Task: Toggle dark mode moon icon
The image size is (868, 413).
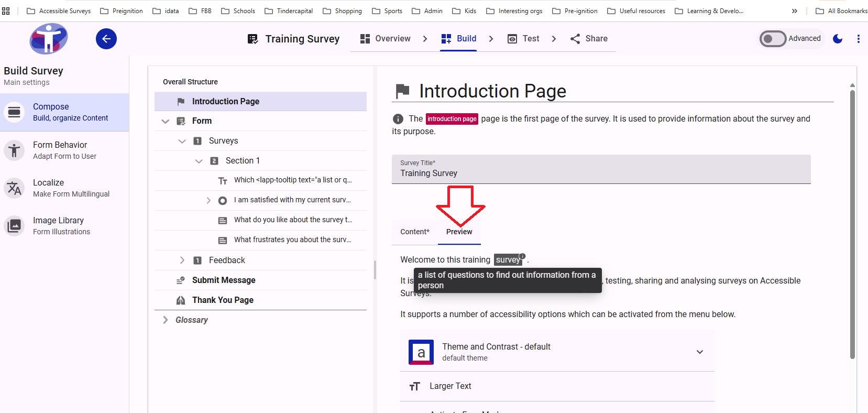Action: point(838,39)
